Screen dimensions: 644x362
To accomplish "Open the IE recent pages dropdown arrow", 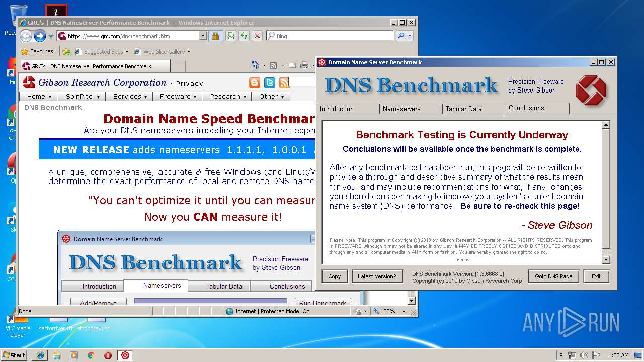I will (51, 36).
